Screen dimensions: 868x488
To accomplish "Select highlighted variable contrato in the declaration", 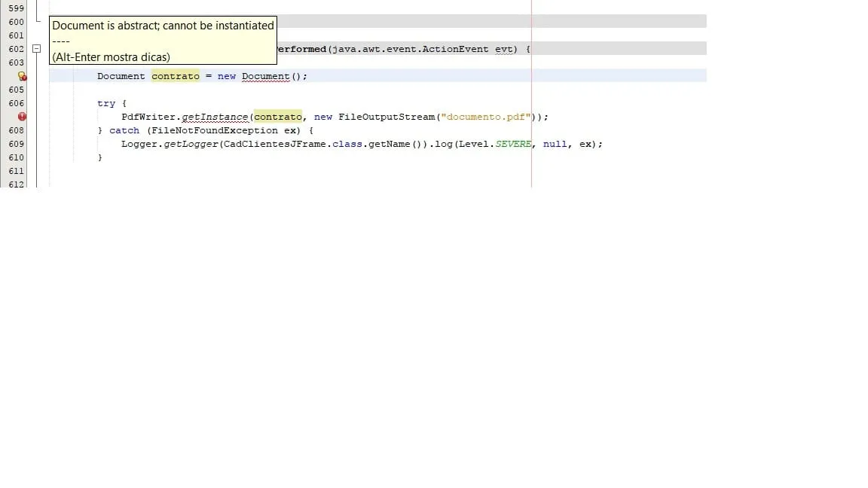I will pos(176,76).
